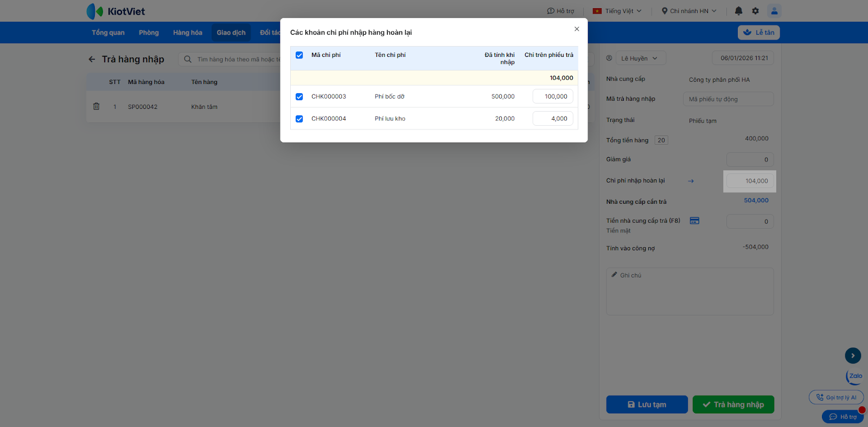
Task: Click the Chi phí nhập hoàn lại field
Action: pos(750,181)
